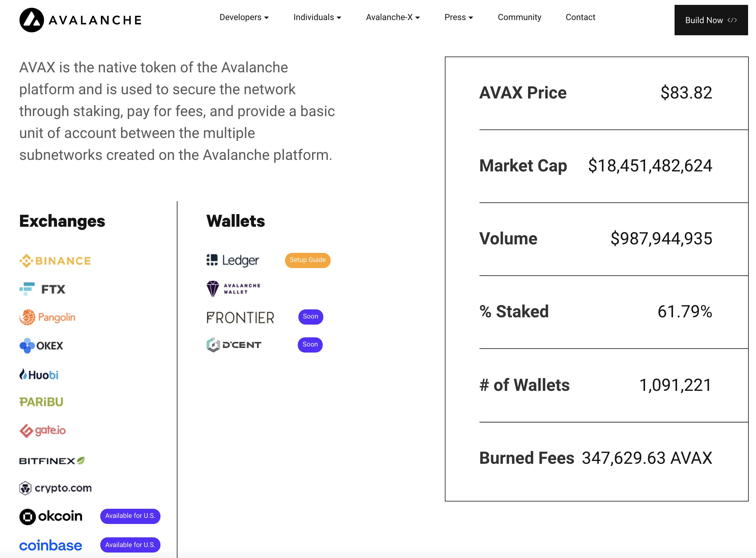Open the Ledger Setup Guide badge
The height and width of the screenshot is (558, 756).
point(307,260)
